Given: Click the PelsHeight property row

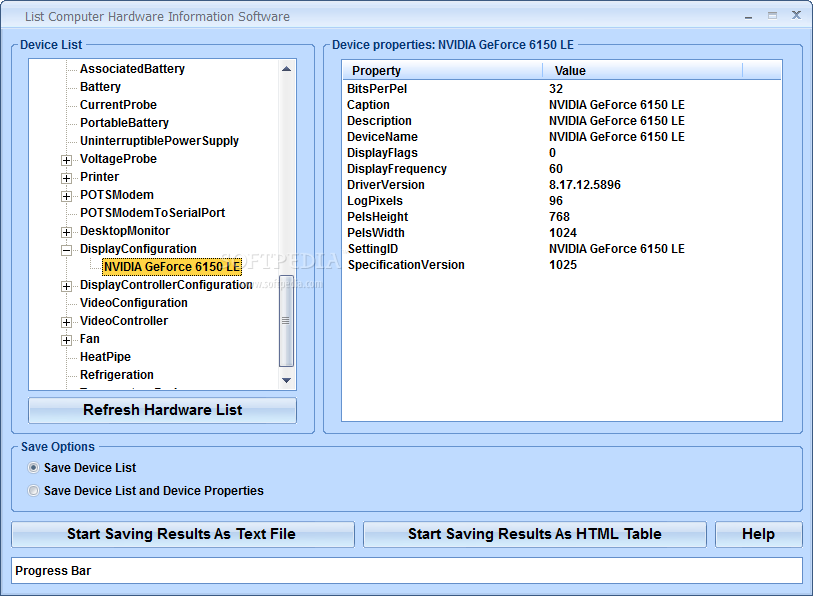Looking at the screenshot, I should (x=562, y=217).
